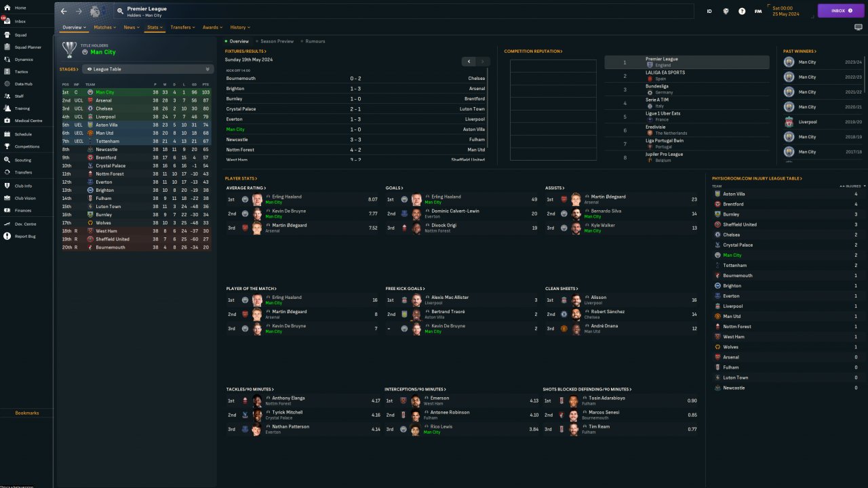Open the FM menu icon
The width and height of the screenshot is (868, 488).
758,12
